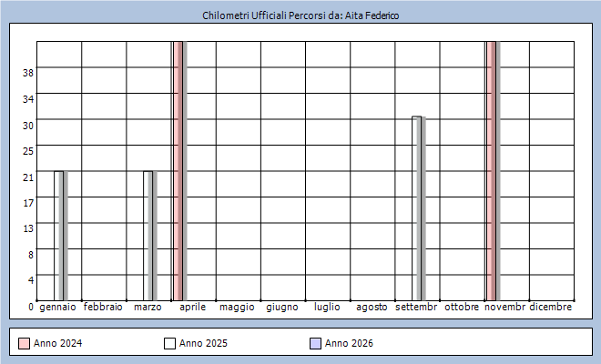Select the tall pink aprile bar

click(x=178, y=171)
